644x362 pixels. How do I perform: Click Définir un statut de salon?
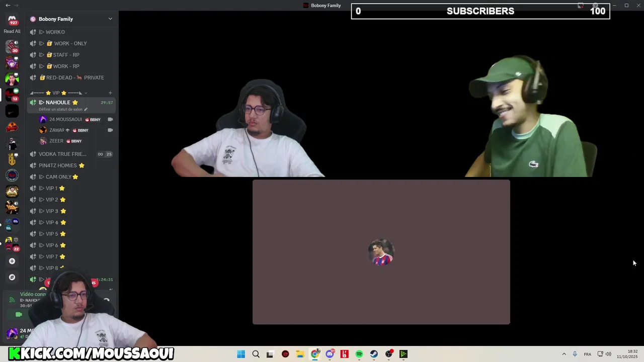63,109
